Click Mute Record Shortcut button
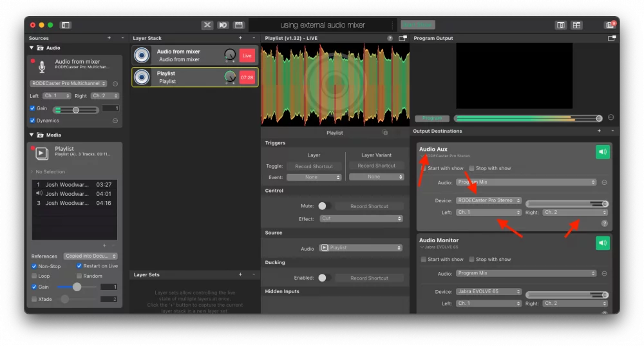The height and width of the screenshot is (346, 644). [x=369, y=206]
